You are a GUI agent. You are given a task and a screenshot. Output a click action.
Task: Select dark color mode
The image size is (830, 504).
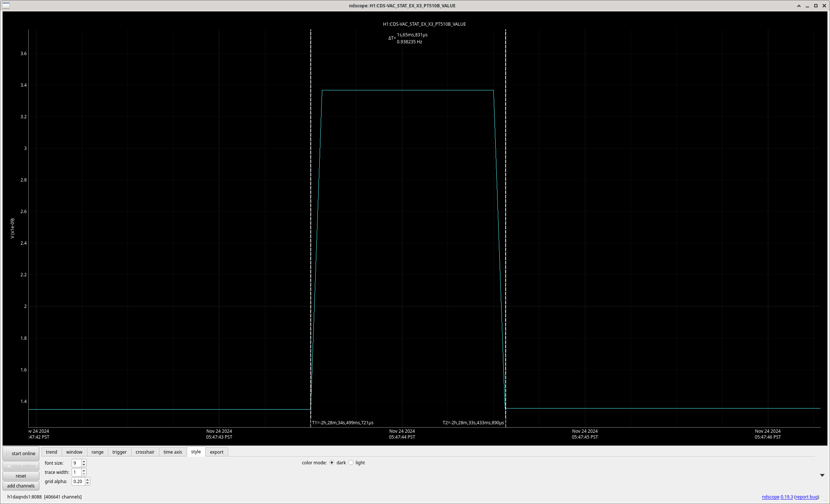pos(332,462)
